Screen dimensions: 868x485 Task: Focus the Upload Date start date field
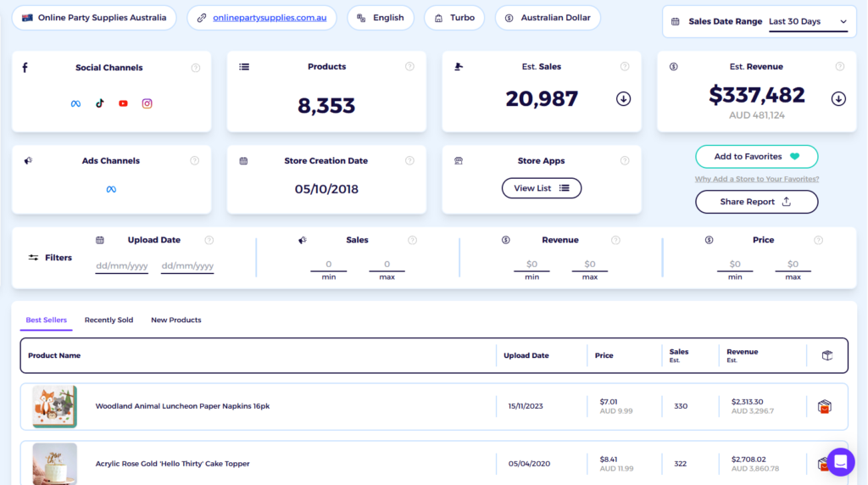122,266
